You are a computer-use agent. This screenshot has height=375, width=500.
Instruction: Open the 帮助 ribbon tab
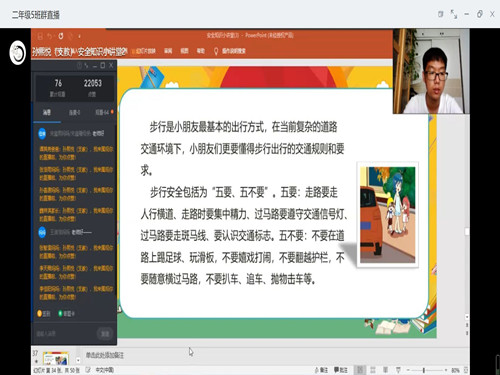point(200,51)
